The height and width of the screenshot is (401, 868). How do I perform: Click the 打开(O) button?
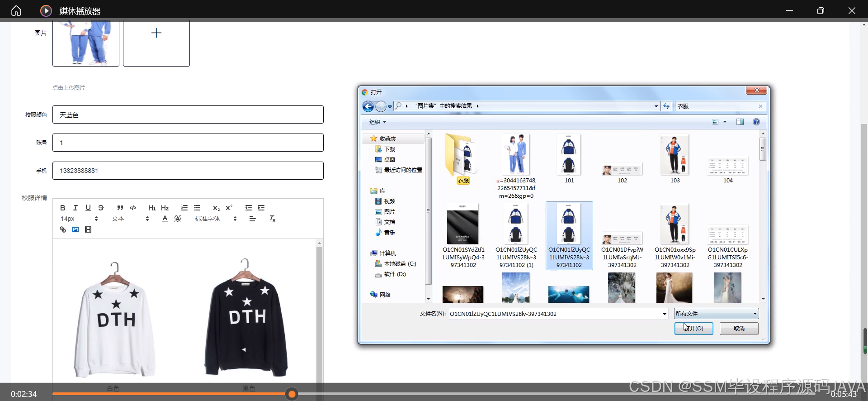pyautogui.click(x=693, y=329)
